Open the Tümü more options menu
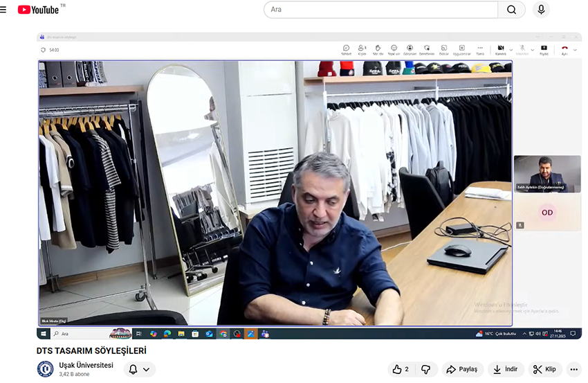Screen dimensions: 588x383 point(479,49)
